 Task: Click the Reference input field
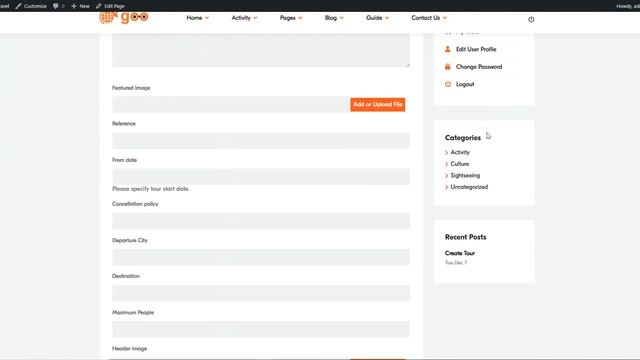tap(261, 140)
